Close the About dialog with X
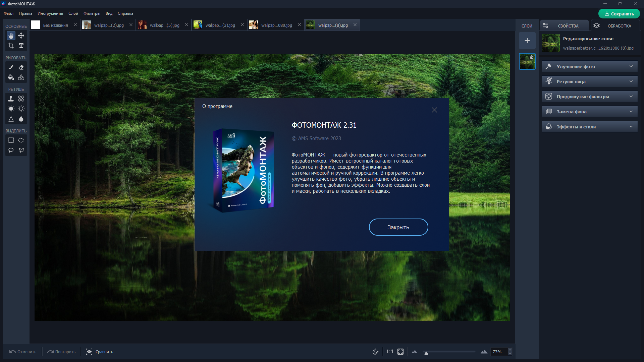This screenshot has width=644, height=362. 434,110
